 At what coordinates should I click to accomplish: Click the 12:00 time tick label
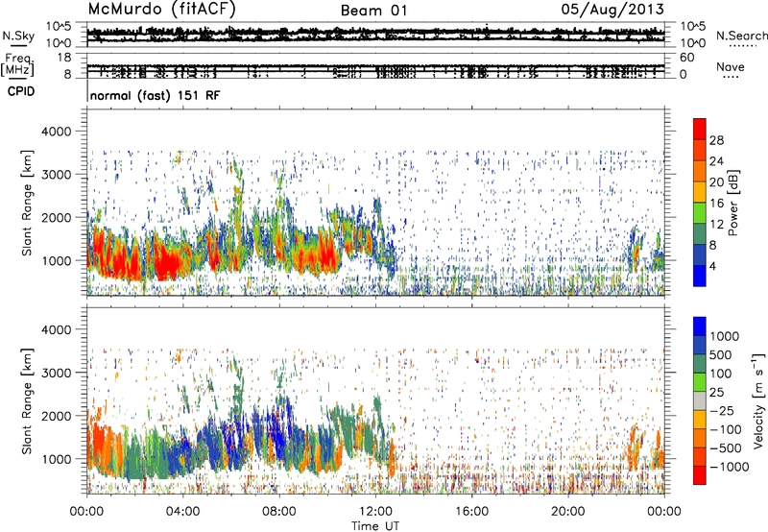(375, 512)
